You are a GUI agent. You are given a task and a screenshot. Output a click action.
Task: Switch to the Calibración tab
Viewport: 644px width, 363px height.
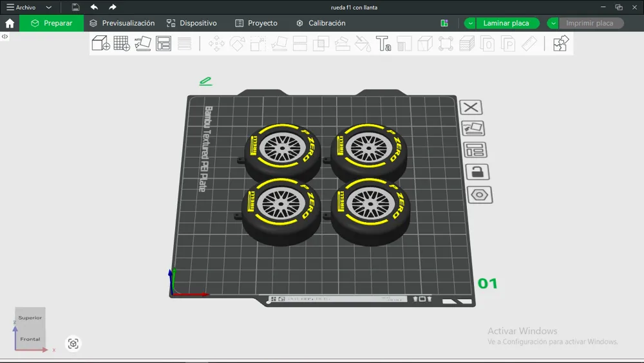pyautogui.click(x=321, y=23)
